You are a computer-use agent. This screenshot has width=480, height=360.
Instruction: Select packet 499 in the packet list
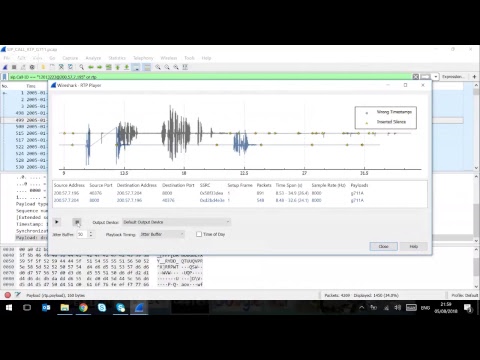pos(24,120)
